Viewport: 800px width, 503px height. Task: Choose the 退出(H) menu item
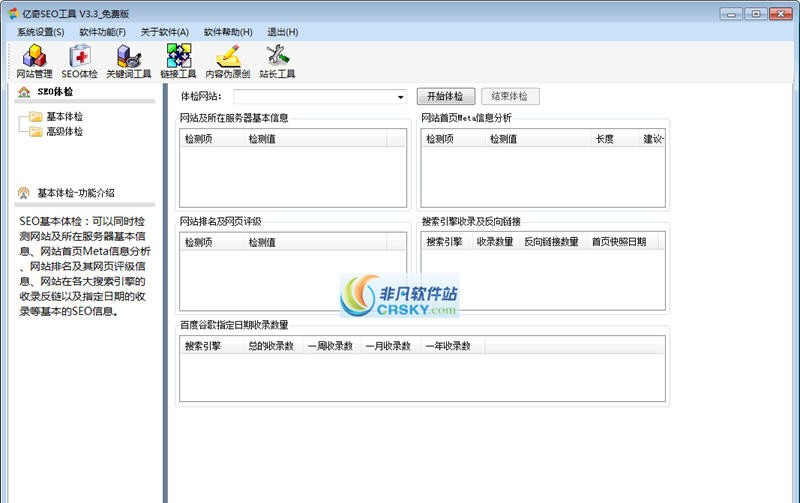pos(283,32)
